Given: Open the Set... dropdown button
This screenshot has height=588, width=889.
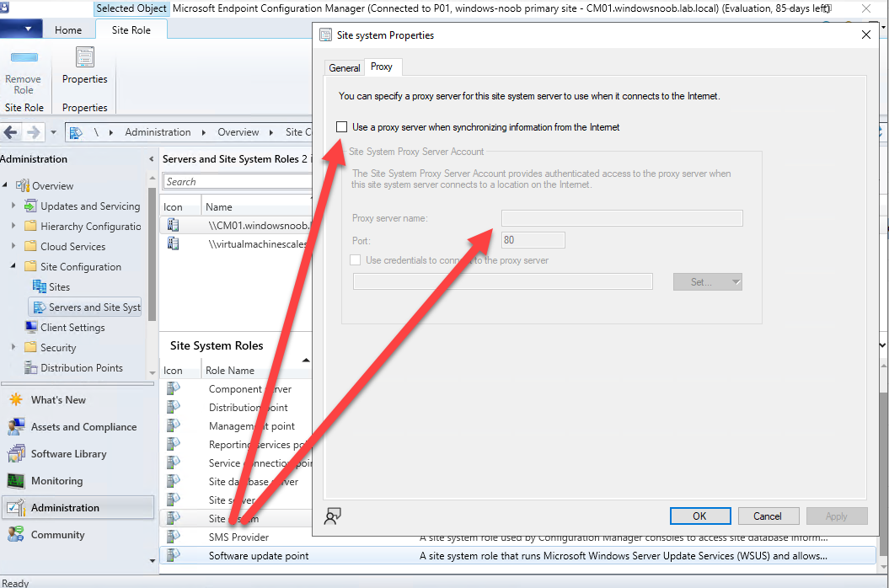Looking at the screenshot, I should pyautogui.click(x=707, y=282).
